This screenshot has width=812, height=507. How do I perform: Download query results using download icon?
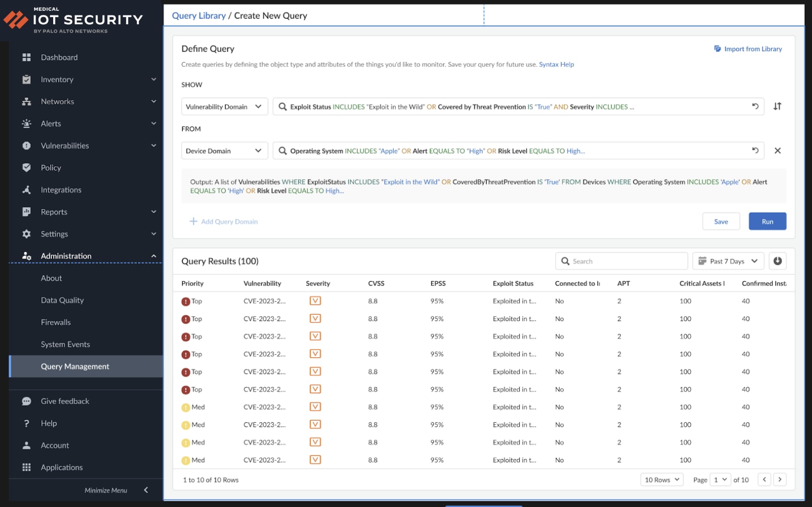pos(777,261)
